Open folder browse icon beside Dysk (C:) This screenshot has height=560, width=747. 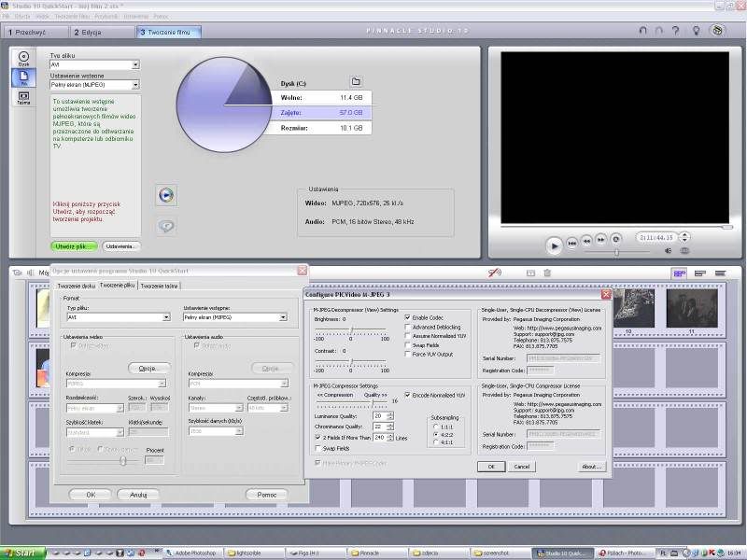tap(356, 81)
